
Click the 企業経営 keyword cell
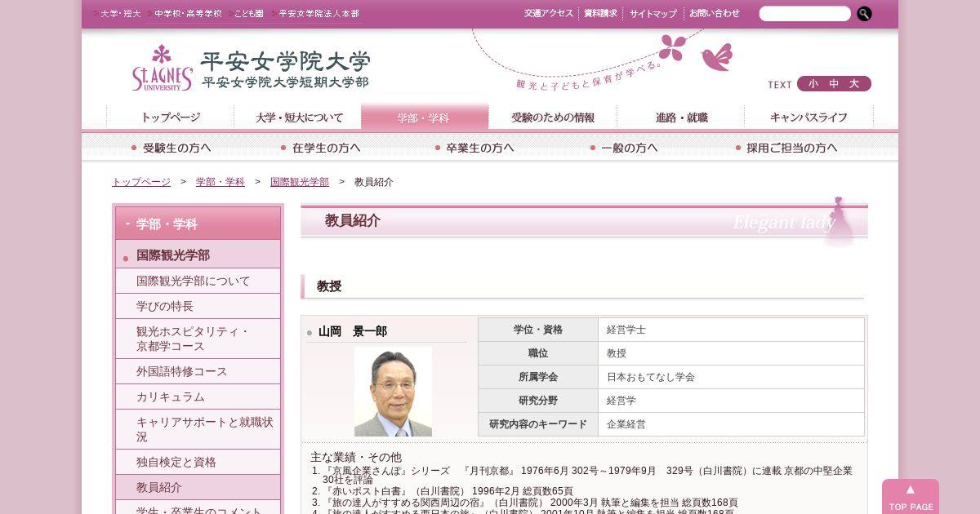click(731, 424)
